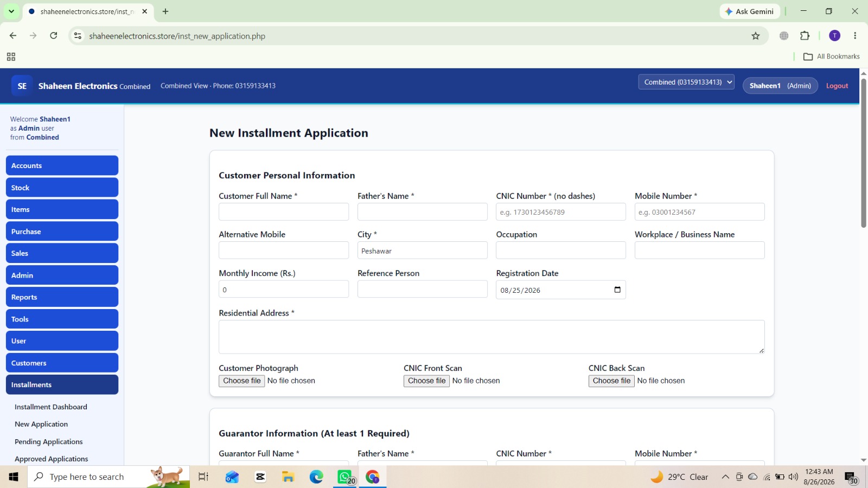This screenshot has width=868, height=488.
Task: Open the apps grid in bookmarks bar
Action: [11, 57]
